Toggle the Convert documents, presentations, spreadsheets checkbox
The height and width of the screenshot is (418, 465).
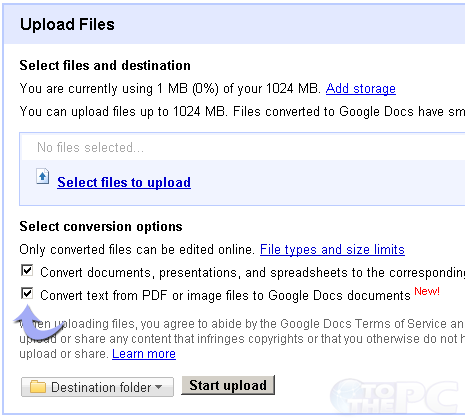point(27,270)
